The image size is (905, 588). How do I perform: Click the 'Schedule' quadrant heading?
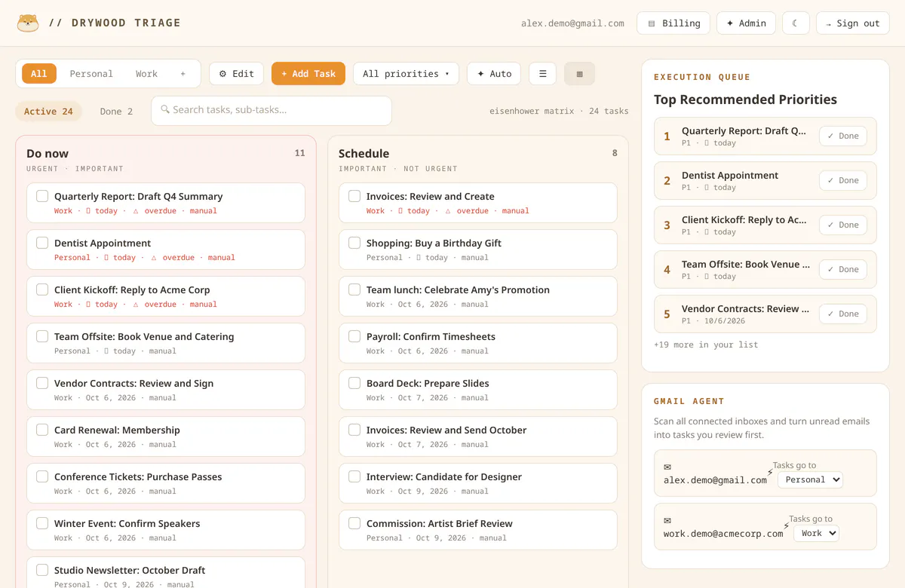[364, 153]
